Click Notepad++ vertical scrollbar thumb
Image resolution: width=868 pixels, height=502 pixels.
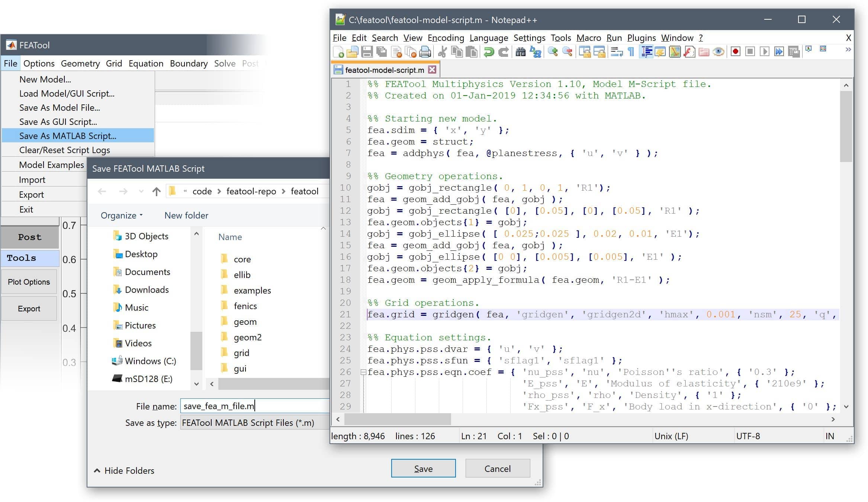(846, 126)
